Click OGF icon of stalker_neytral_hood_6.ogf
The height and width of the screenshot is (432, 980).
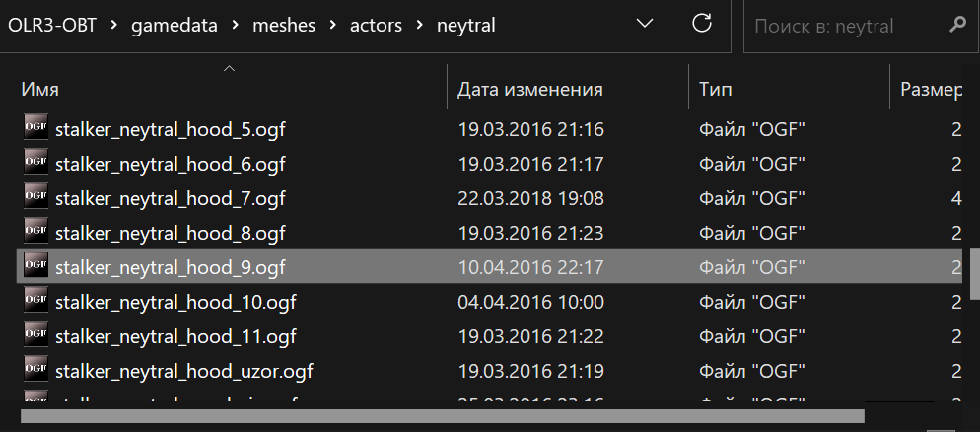click(35, 163)
